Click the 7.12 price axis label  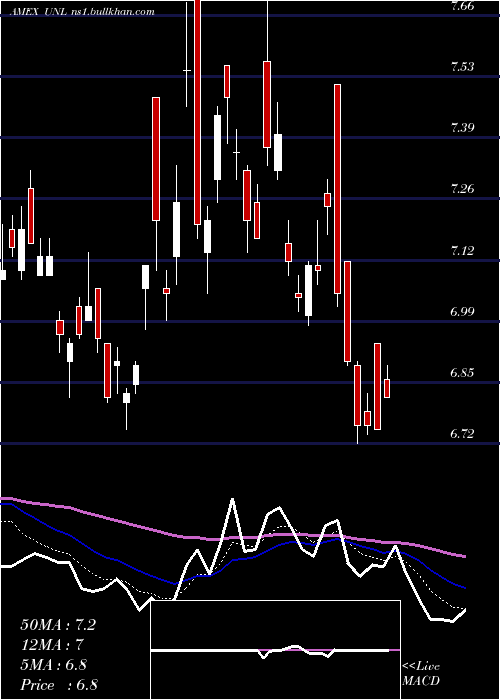(x=462, y=250)
